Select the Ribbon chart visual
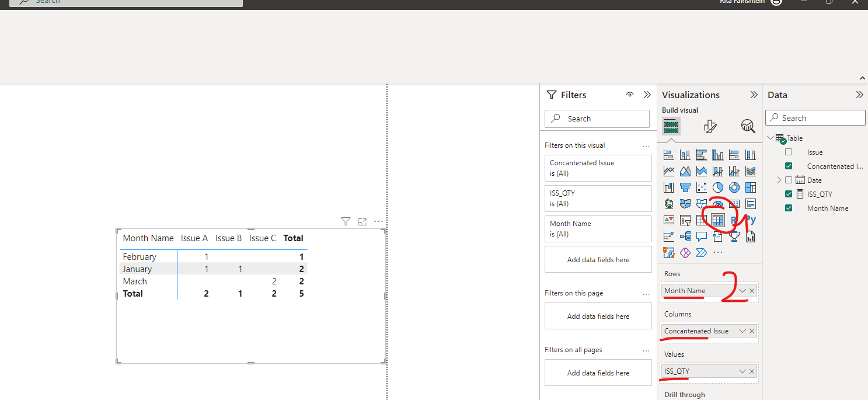Screen dimensions: 868x400 coord(751,171)
